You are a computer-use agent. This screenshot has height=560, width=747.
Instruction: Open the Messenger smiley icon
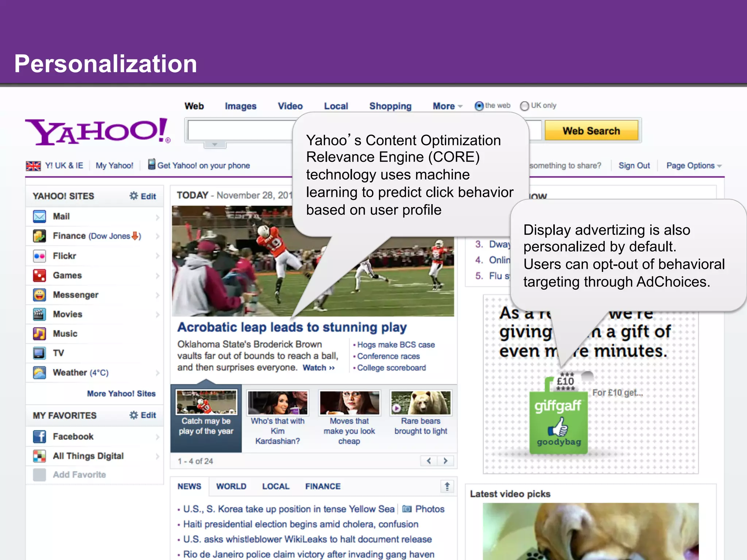[39, 295]
